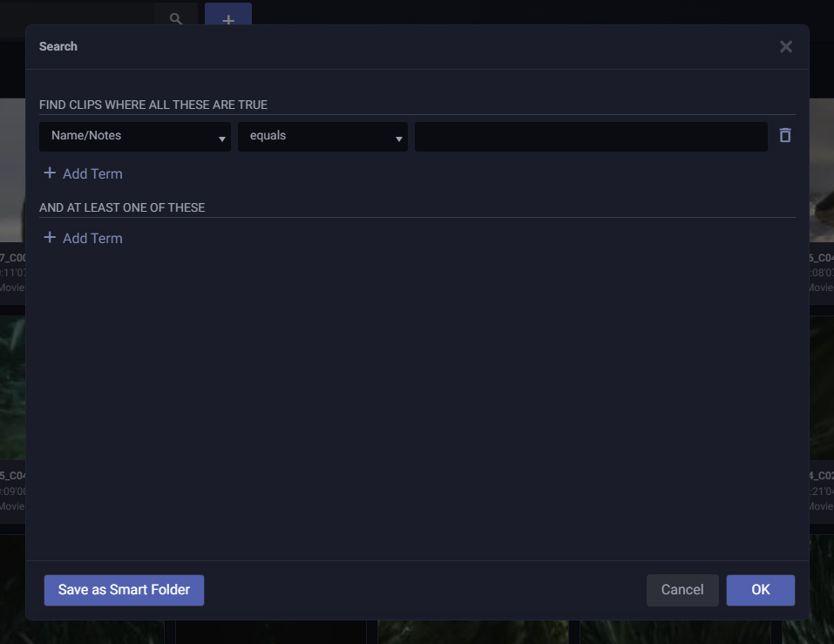834x644 pixels.
Task: Click Save as Smart Folder button
Action: 124,590
